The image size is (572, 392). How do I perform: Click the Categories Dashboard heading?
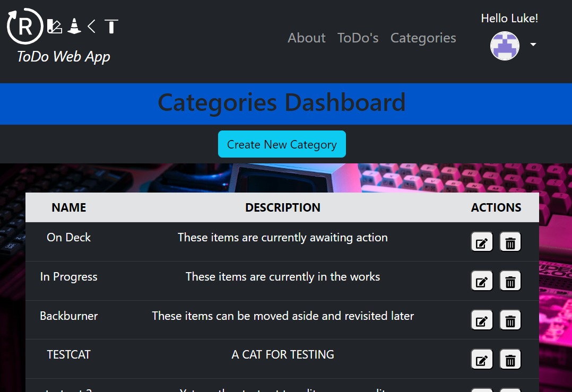[282, 103]
